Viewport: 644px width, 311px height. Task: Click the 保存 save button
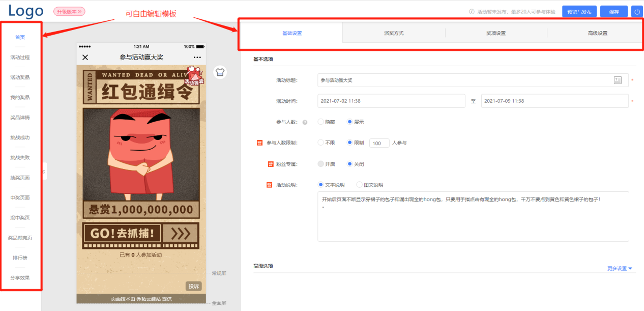tap(613, 11)
